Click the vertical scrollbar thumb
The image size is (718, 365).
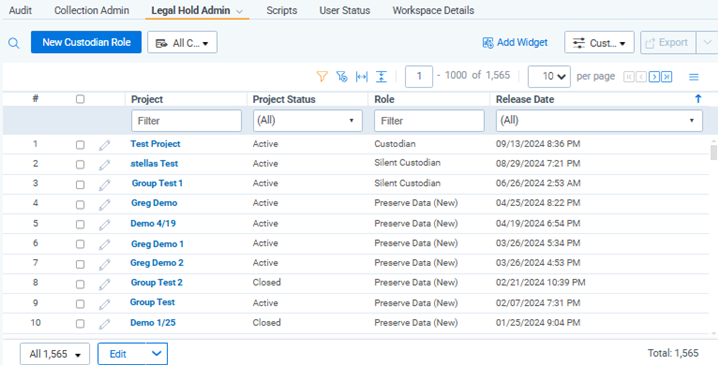pos(713,152)
